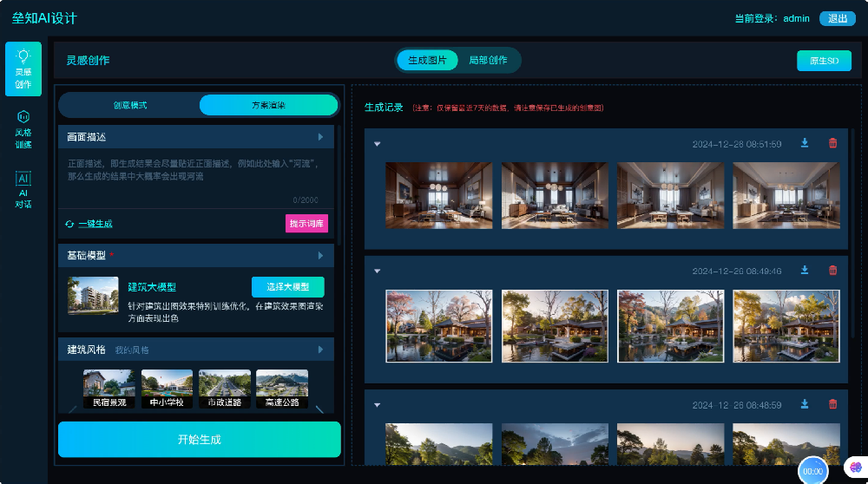This screenshot has height=484, width=868.
Task: Delete the 08:49:46 generation record
Action: tap(833, 271)
